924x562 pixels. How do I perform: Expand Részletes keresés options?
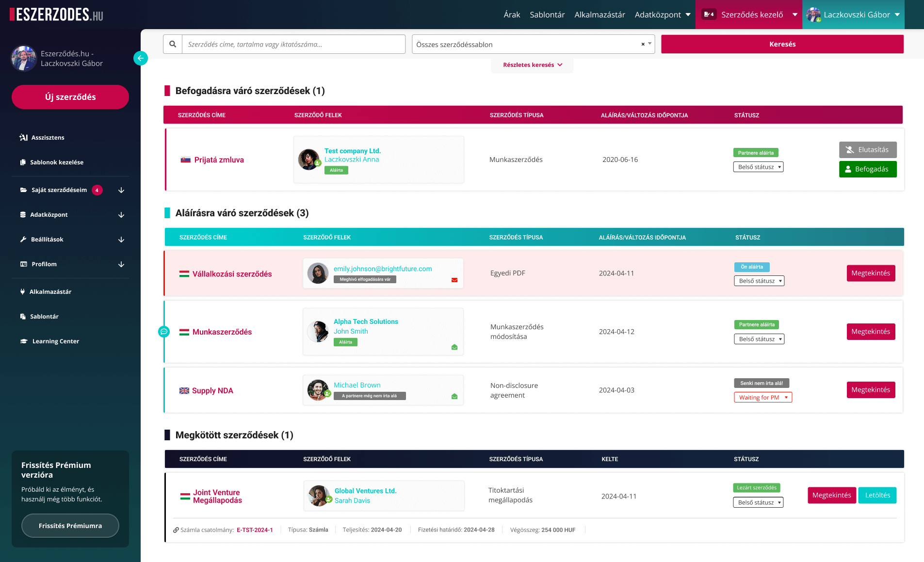coord(532,65)
